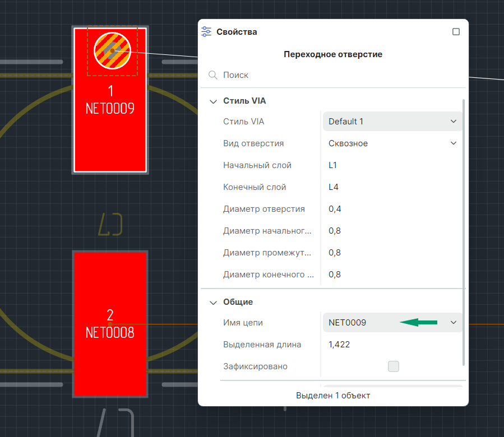Collapse the Общие section
Image resolution: width=504 pixels, height=437 pixels.
(213, 303)
